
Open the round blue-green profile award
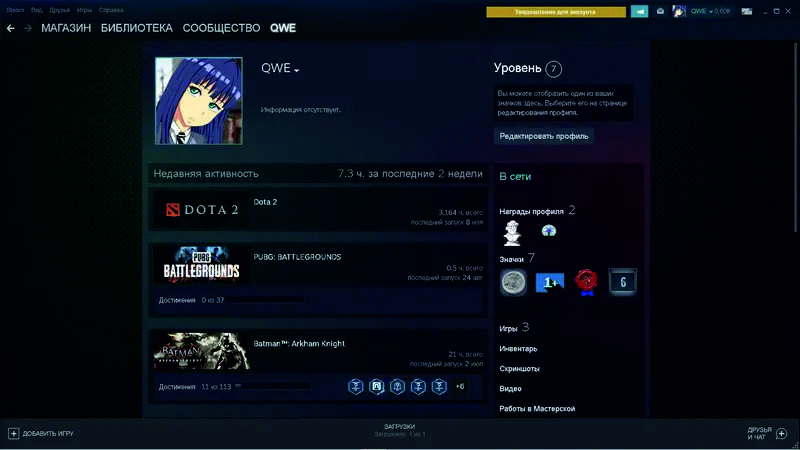tap(548, 231)
